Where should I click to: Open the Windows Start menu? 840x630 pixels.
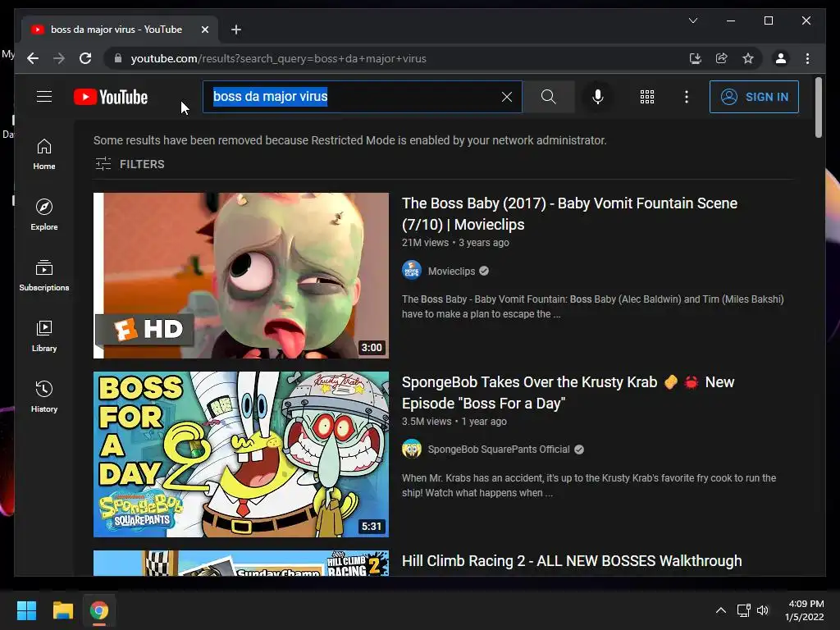point(26,610)
